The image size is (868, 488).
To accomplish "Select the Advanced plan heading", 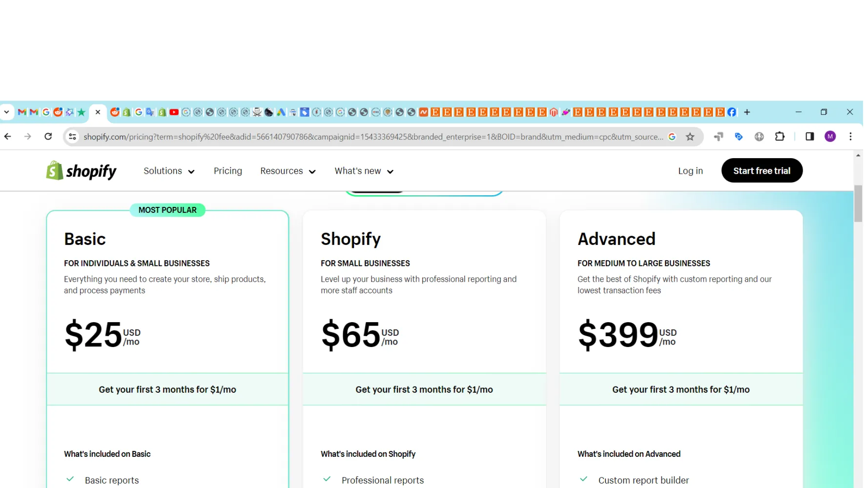I will coord(617,239).
